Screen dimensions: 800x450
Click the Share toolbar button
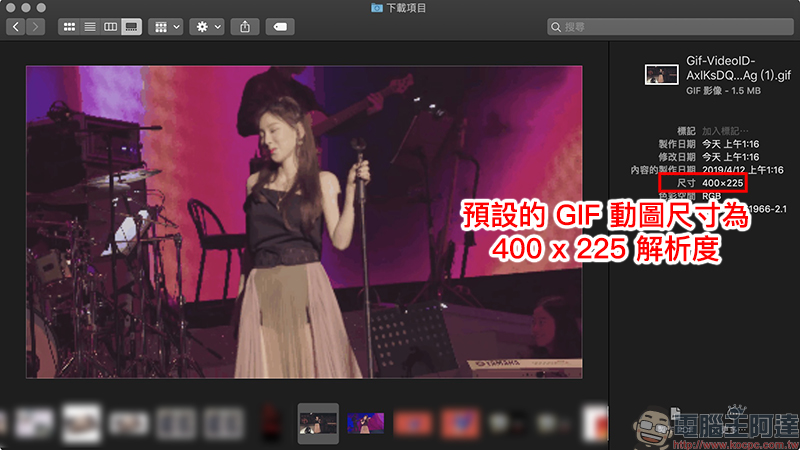[x=245, y=27]
